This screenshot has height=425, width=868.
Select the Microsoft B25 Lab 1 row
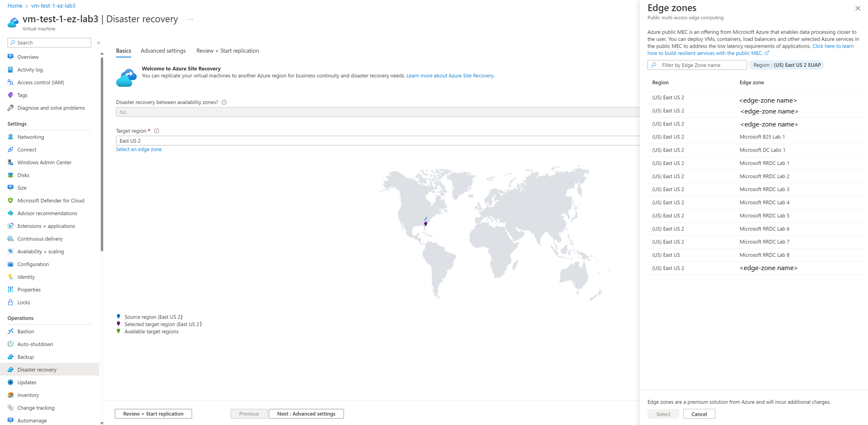pos(755,137)
